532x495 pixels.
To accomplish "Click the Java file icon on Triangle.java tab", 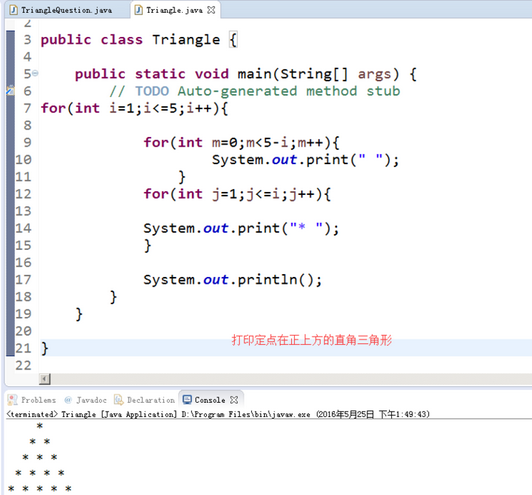I will click(138, 10).
